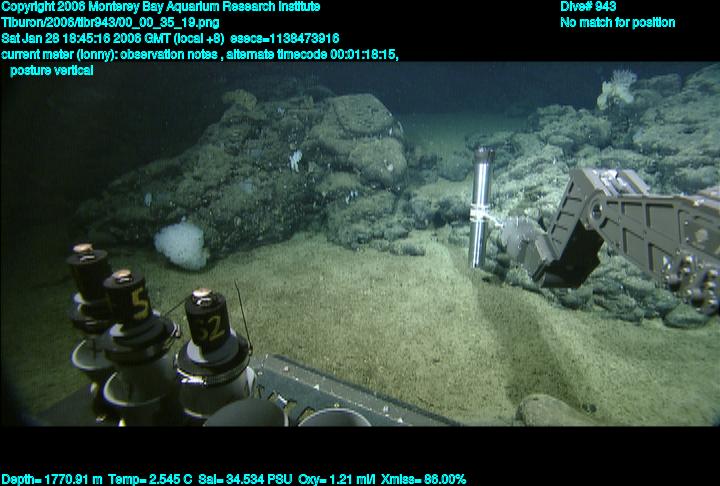
Task: Click the Tiburon image file path text
Action: [x=111, y=23]
